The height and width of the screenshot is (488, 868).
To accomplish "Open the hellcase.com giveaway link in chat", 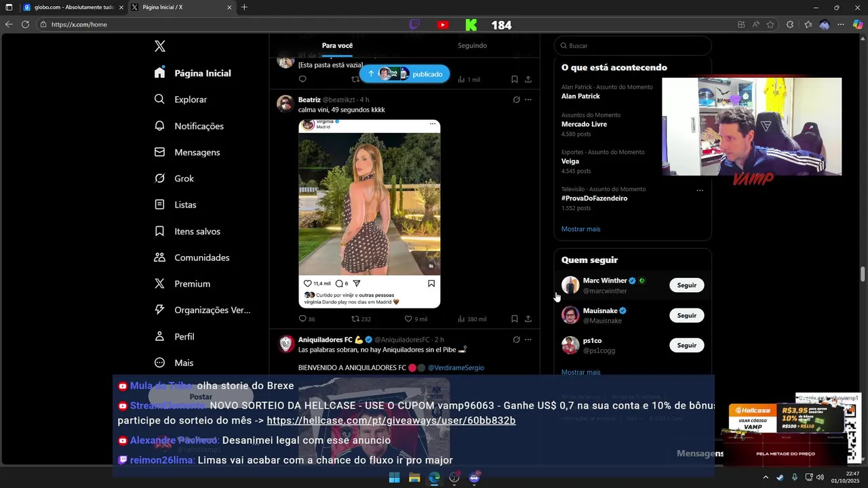I will coord(391,420).
